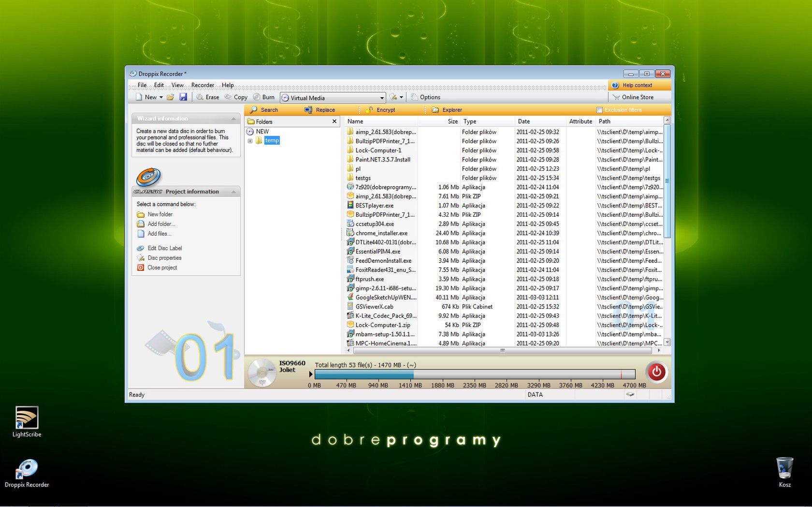The height and width of the screenshot is (507, 812).
Task: Click the drive tools wand icon
Action: (393, 97)
